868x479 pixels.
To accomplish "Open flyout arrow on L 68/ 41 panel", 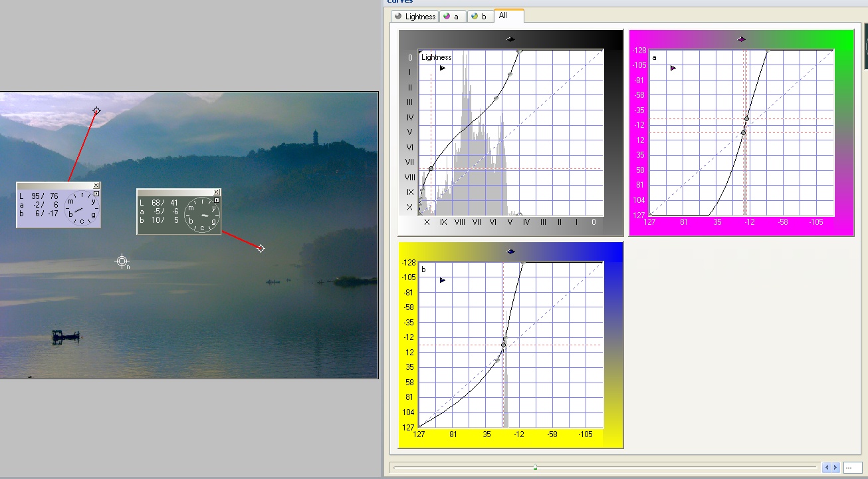I will [x=217, y=200].
